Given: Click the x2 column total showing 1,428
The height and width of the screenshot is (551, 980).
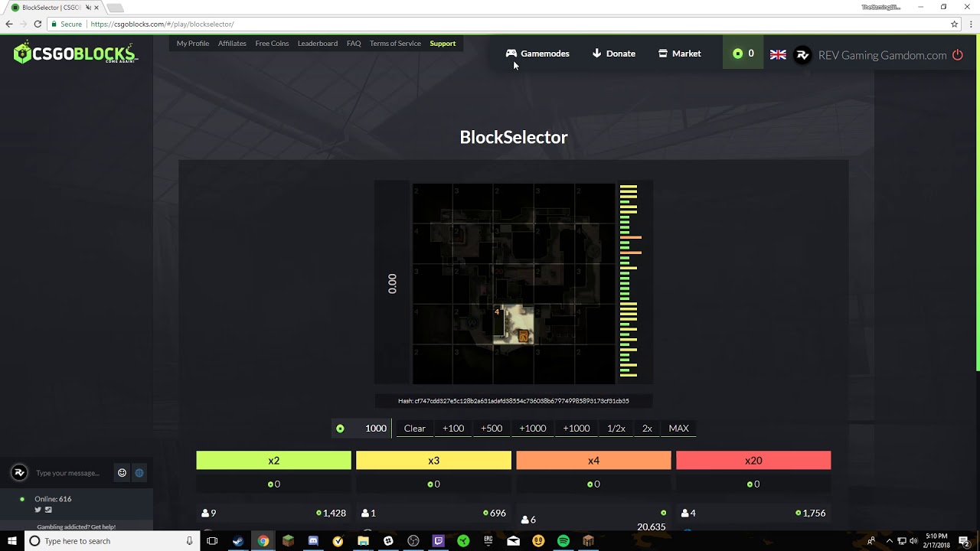Looking at the screenshot, I should (x=332, y=514).
